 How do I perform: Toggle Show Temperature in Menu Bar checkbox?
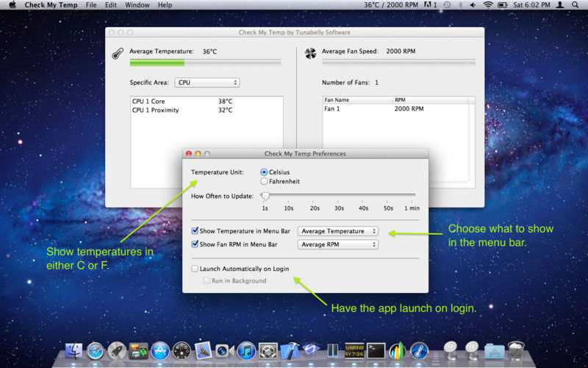coord(195,230)
